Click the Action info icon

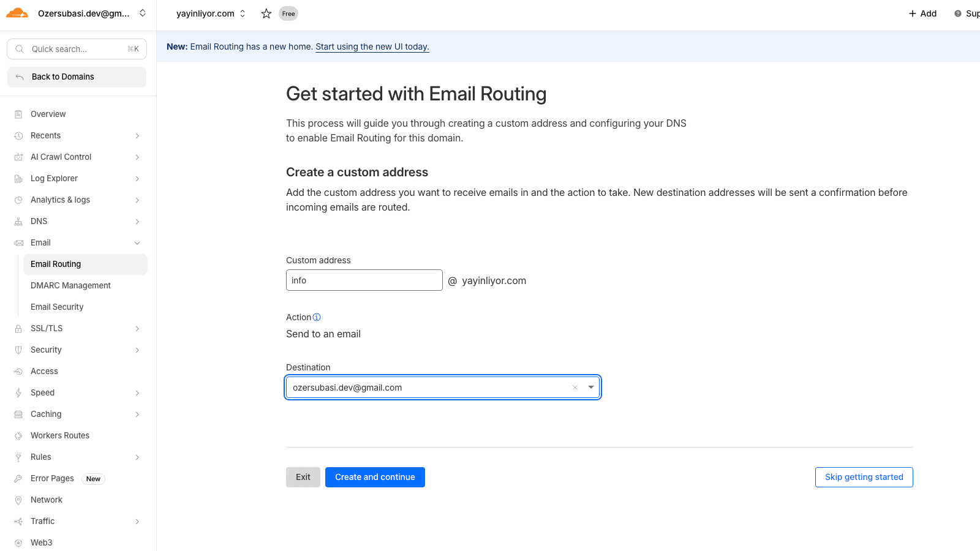[x=317, y=317]
